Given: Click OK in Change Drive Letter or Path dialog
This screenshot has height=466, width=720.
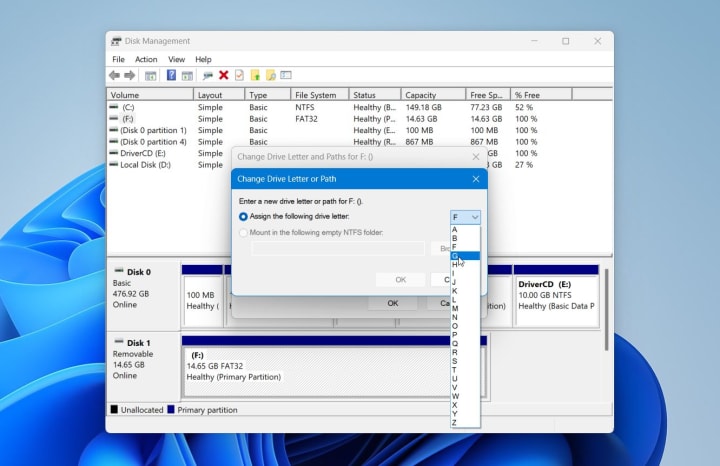Looking at the screenshot, I should coord(400,280).
